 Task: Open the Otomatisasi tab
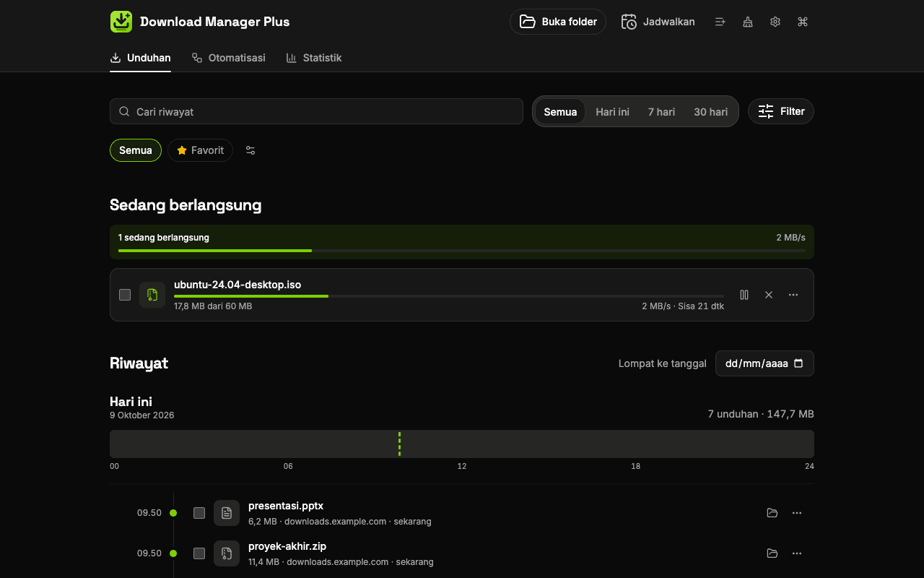pos(229,58)
